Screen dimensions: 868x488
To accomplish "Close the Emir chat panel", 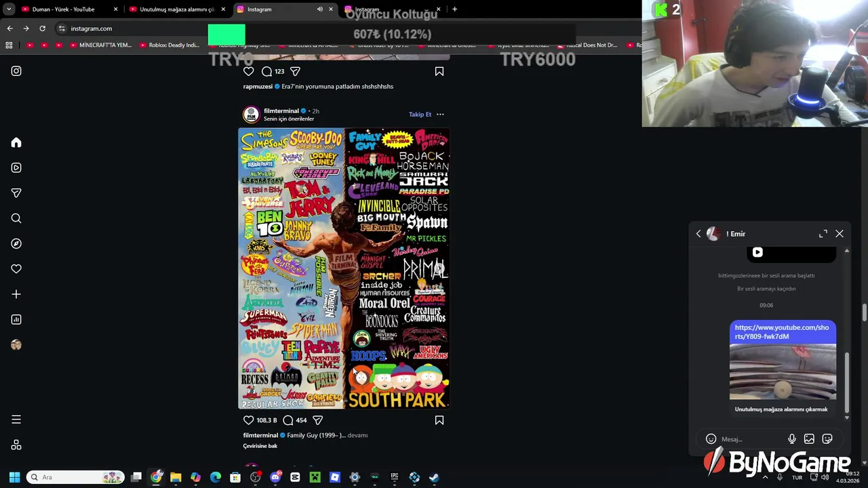I will coord(840,234).
